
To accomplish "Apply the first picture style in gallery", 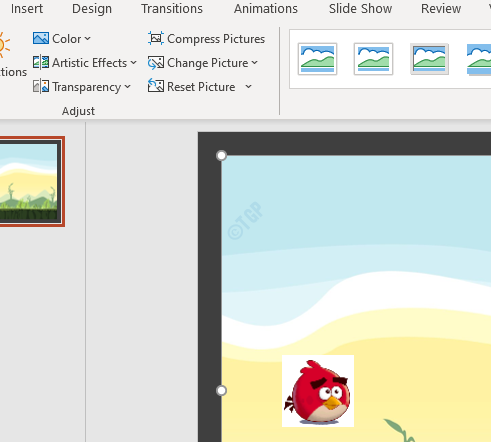I will click(317, 59).
